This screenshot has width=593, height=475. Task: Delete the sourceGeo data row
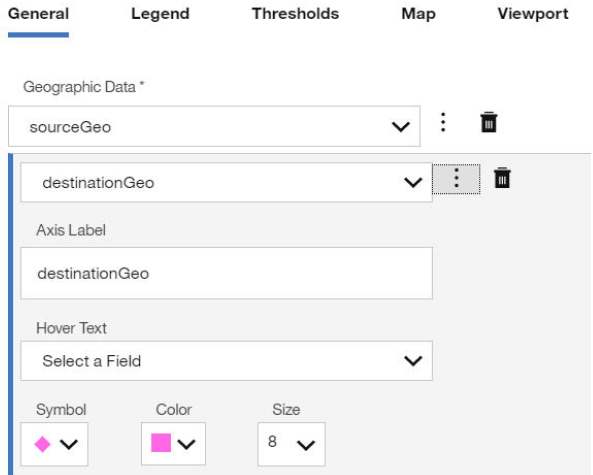point(489,122)
